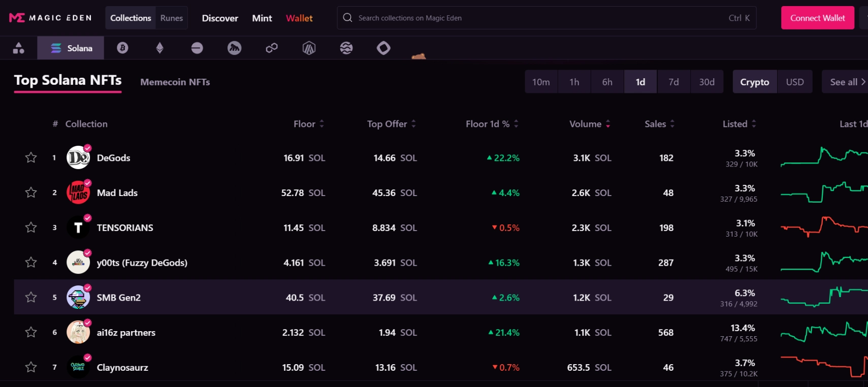
Task: Select the Sei chain icon
Action: pyautogui.click(x=346, y=48)
